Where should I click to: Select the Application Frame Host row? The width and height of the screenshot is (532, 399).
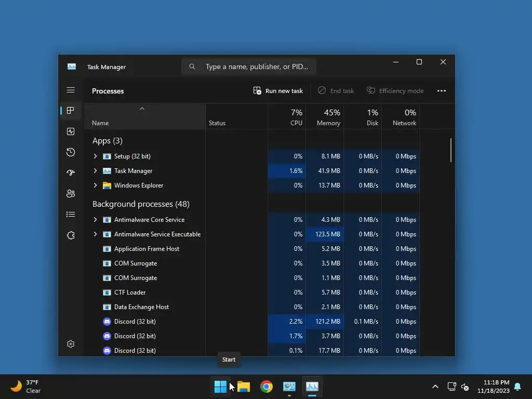pos(252,249)
